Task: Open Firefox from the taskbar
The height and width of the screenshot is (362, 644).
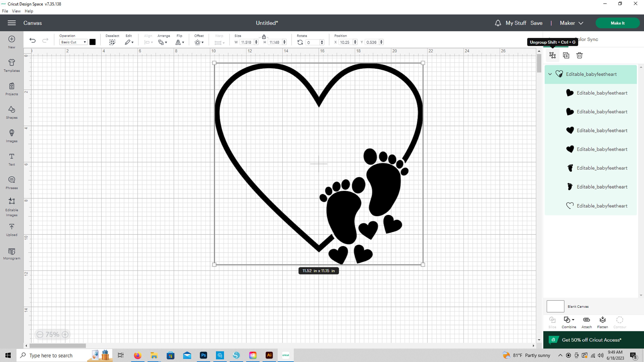Action: pos(138,355)
